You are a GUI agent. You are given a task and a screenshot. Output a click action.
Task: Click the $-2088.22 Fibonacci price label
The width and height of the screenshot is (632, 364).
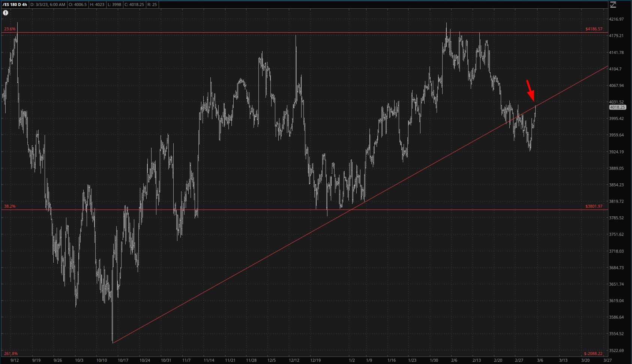(x=593, y=354)
